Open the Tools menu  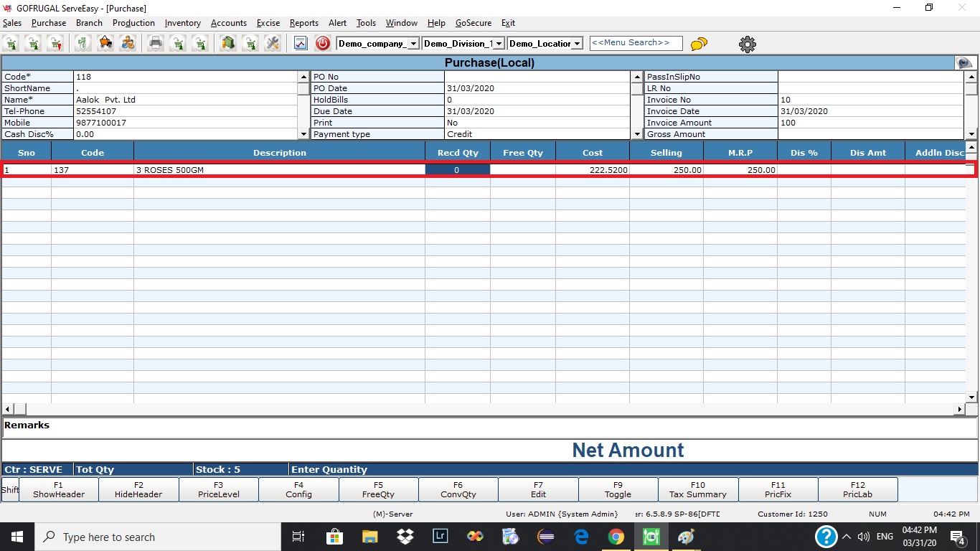pos(366,23)
